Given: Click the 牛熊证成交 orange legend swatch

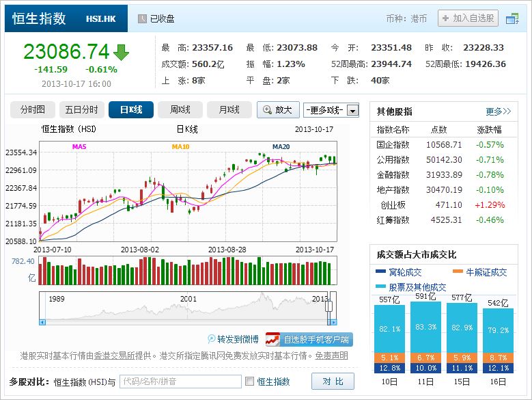Looking at the screenshot, I should [458, 271].
